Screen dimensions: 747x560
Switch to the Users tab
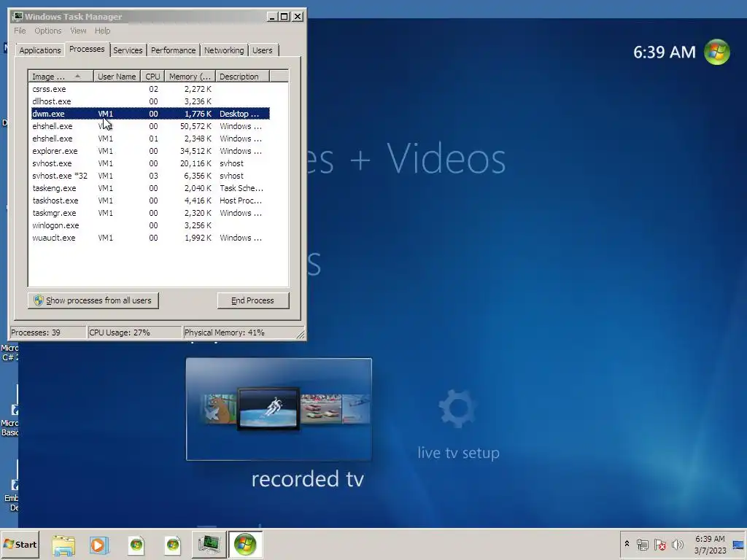(263, 50)
